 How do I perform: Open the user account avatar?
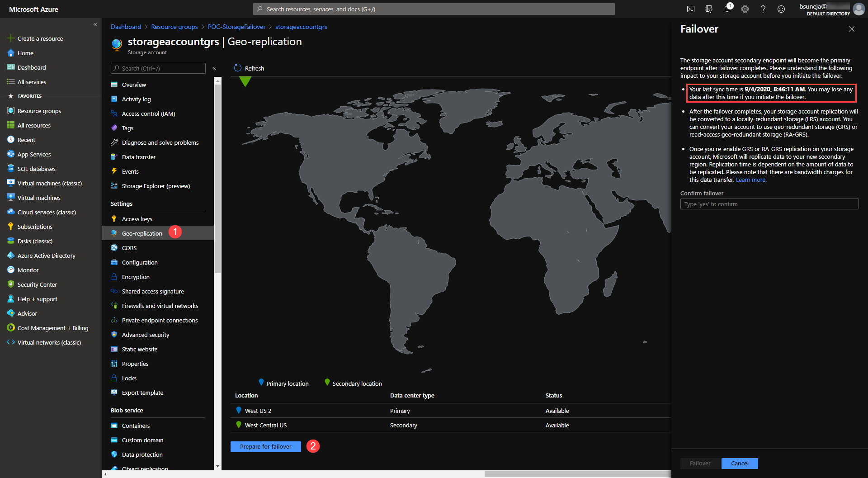(x=859, y=9)
